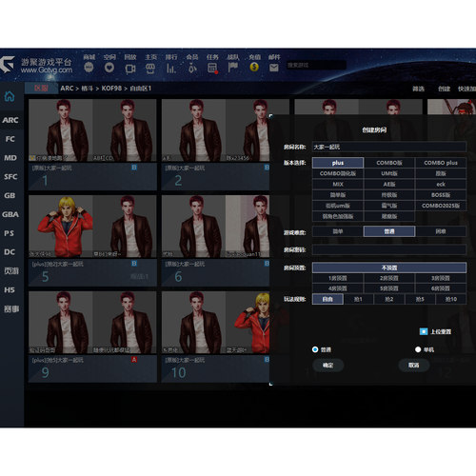Click the 确定 confirm button

[327, 366]
